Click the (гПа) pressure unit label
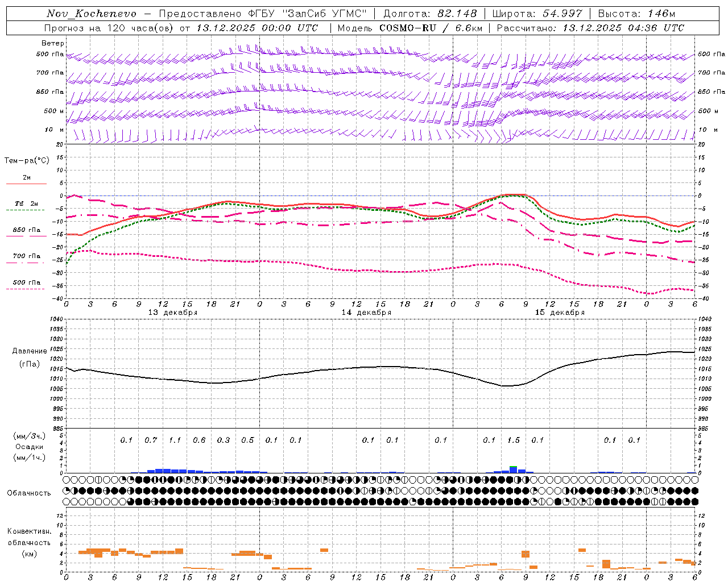 pyautogui.click(x=30, y=364)
